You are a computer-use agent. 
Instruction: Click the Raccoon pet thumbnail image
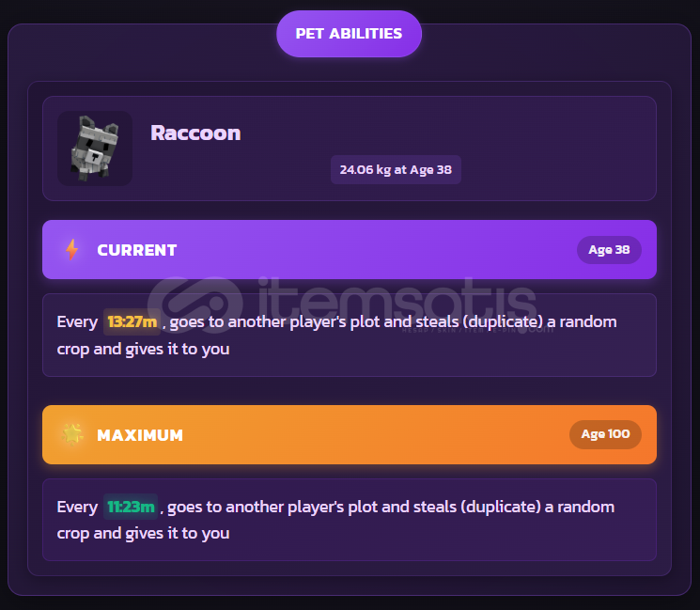tap(95, 149)
